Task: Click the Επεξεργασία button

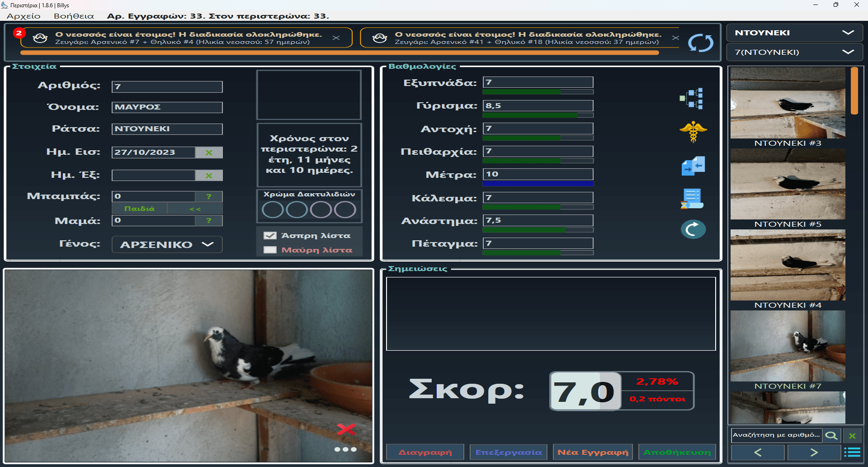Action: click(x=509, y=452)
